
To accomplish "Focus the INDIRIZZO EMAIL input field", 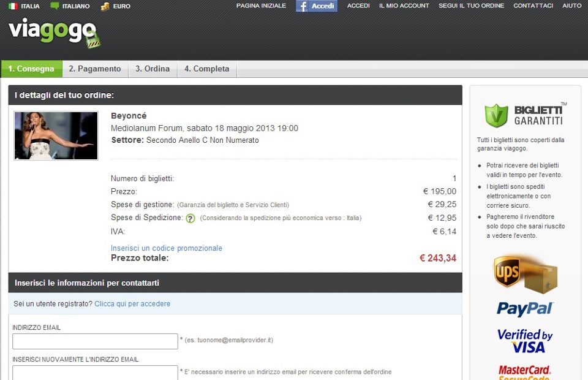I will (x=96, y=341).
